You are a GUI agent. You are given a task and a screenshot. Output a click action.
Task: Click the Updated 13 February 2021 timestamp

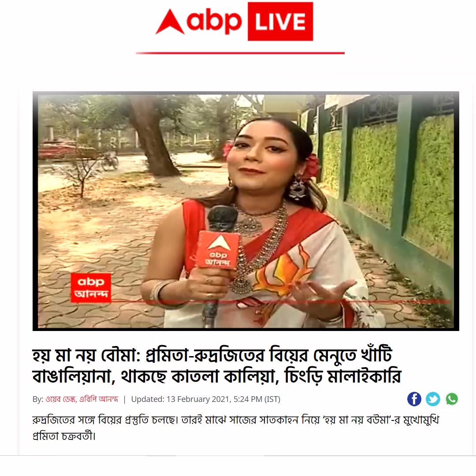[x=205, y=399]
